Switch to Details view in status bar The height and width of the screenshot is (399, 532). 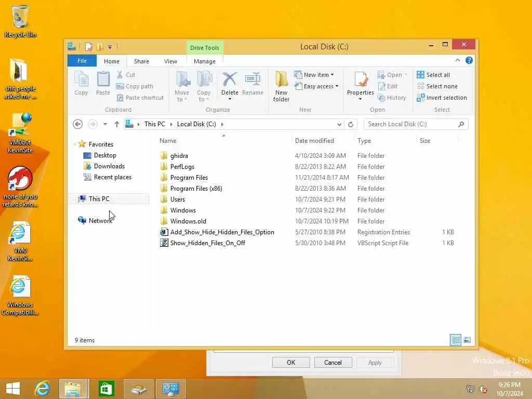455,340
